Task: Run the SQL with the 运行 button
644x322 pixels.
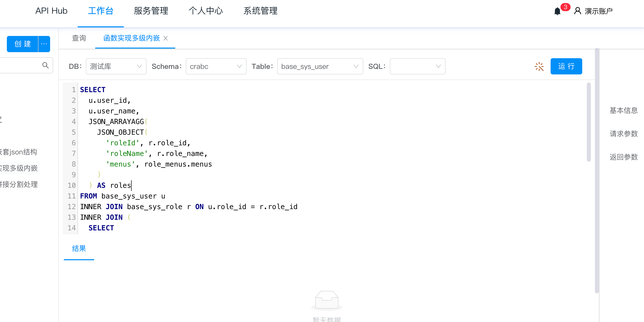Action: (x=566, y=66)
